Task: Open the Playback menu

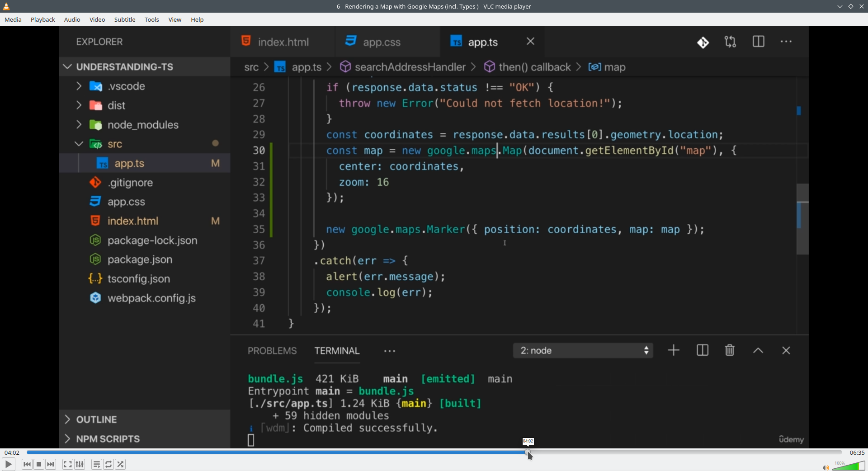Action: (43, 19)
